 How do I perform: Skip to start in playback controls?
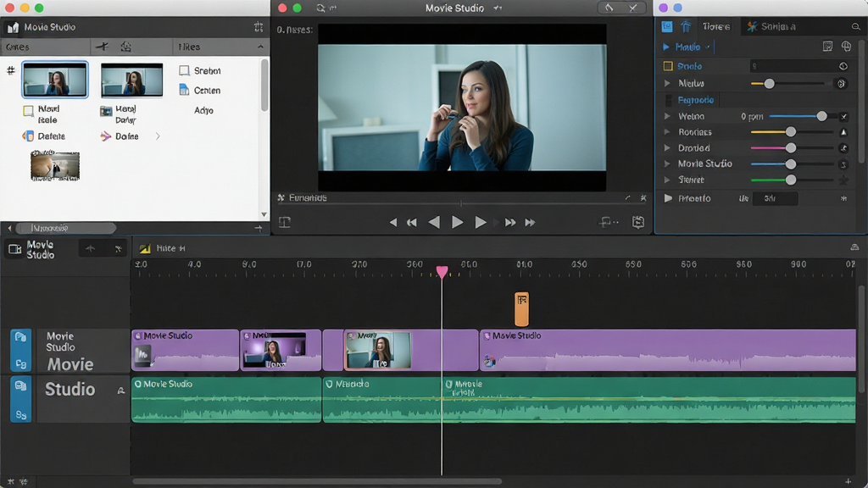point(393,223)
